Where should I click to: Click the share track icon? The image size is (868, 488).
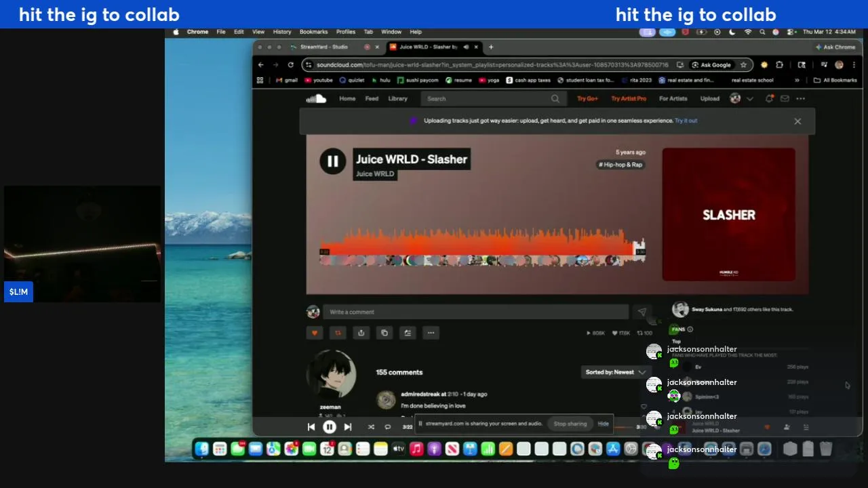click(x=361, y=333)
